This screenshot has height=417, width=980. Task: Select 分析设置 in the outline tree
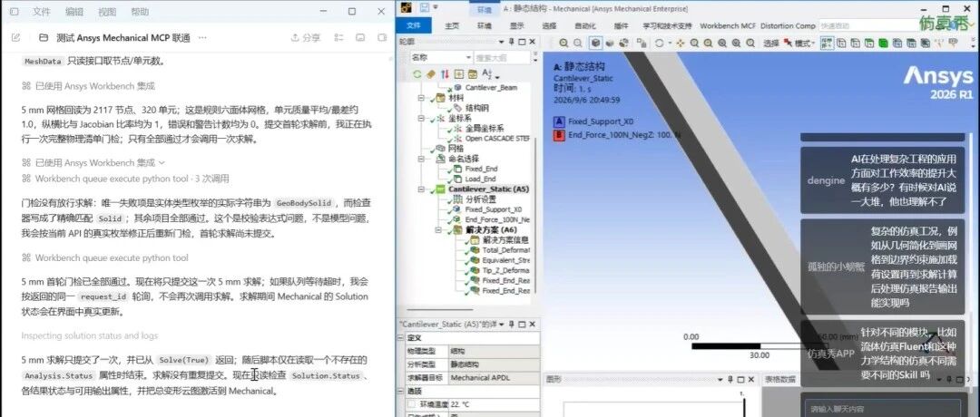point(481,199)
